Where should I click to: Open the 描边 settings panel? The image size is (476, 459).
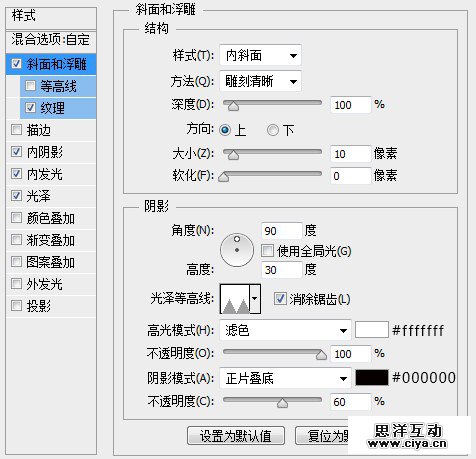pos(39,130)
